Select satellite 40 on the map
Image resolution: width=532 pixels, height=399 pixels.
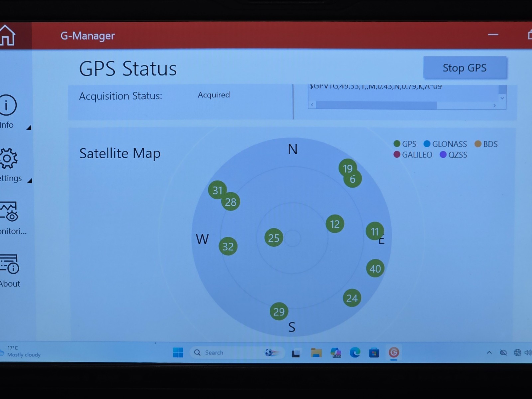click(375, 268)
